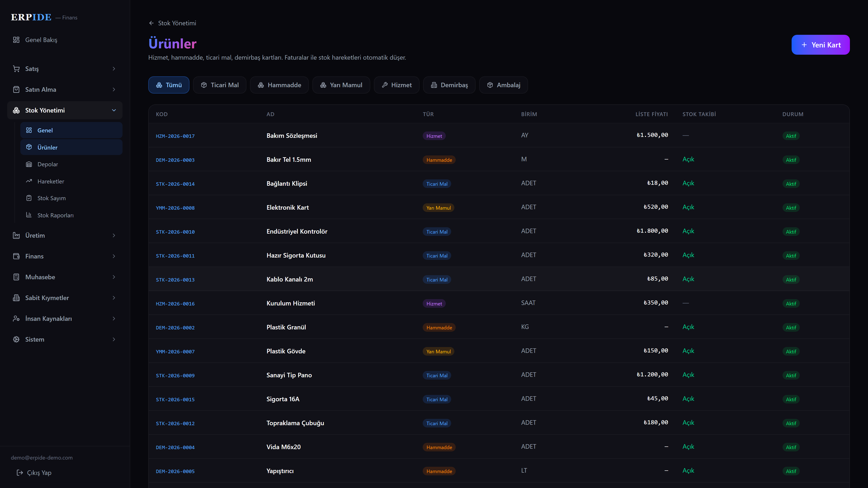Click the Finans wallet icon

tap(16, 256)
